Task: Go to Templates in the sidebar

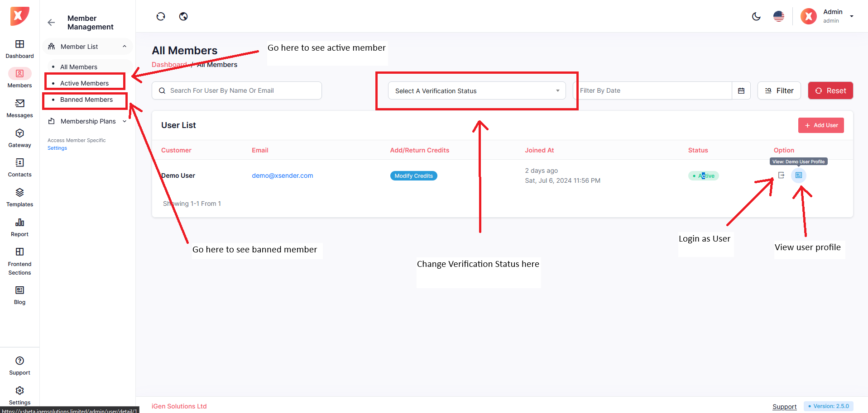Action: click(19, 197)
